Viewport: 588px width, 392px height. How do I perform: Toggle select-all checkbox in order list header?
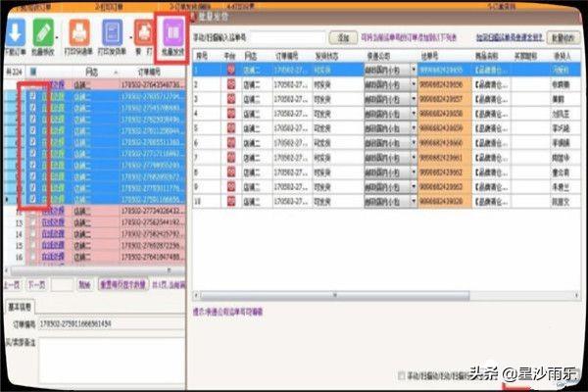[33, 72]
